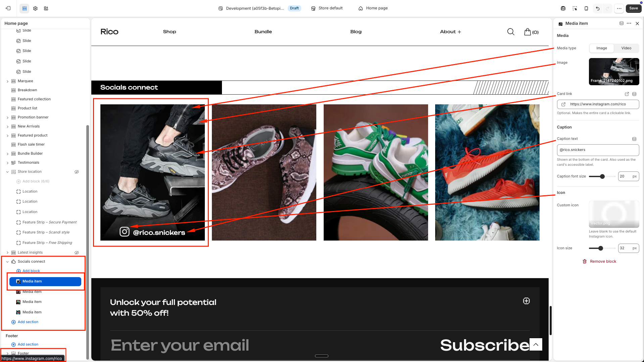This screenshot has height=362, width=644.
Task: Click the back-to-top arrow button
Action: click(536, 345)
